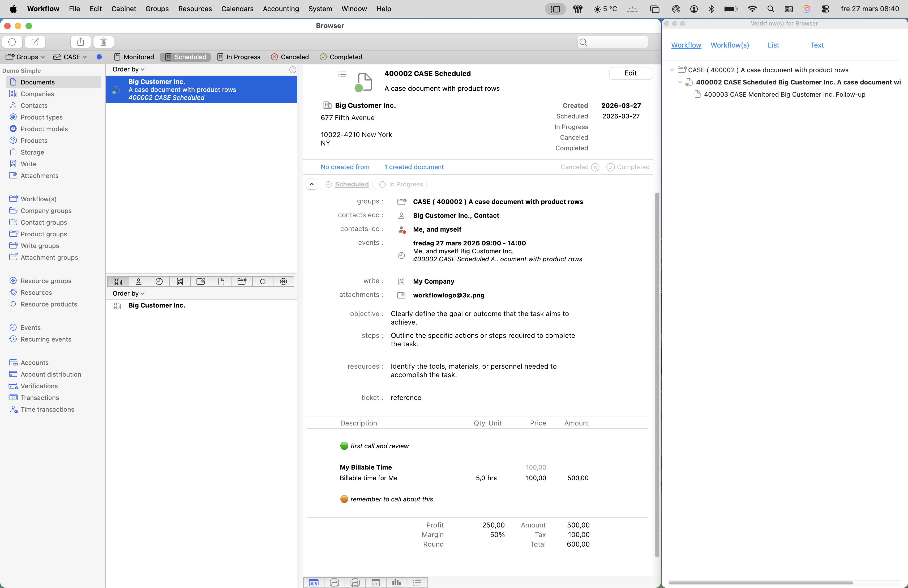Click the blue color dot filter
Image resolution: width=908 pixels, height=588 pixels.
point(99,57)
